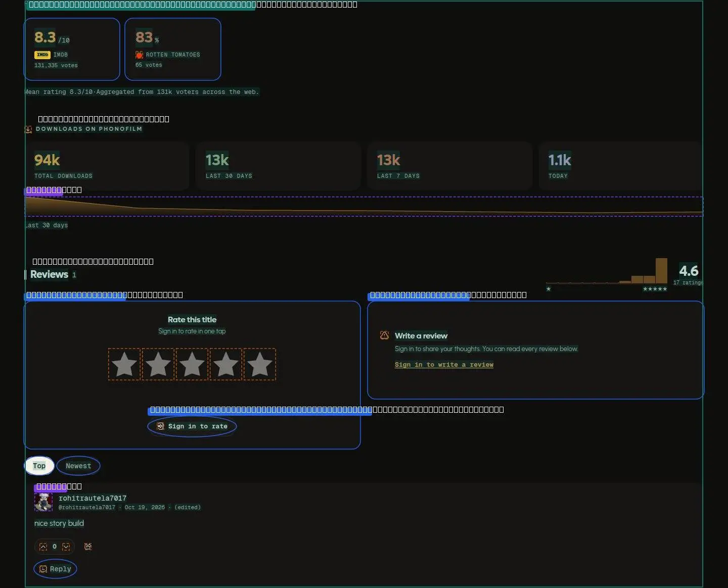Click the Last 30 days chart caption
Screen dimensions: 728x588
click(47, 225)
